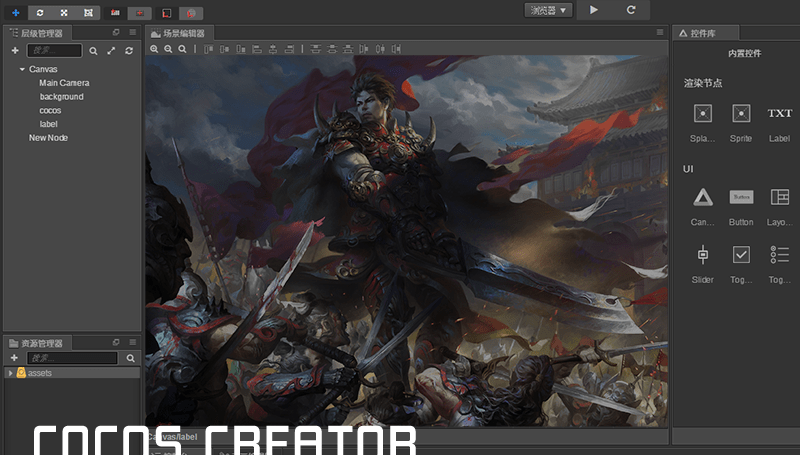Reset scene zoom to fit
The height and width of the screenshot is (455, 800).
coord(182,49)
